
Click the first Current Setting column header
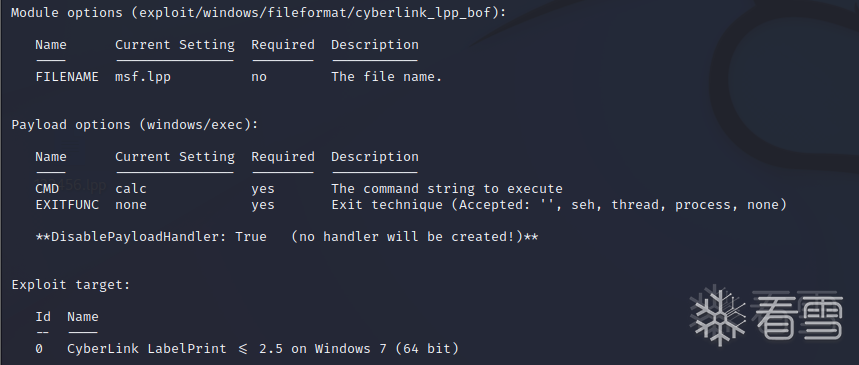point(175,45)
